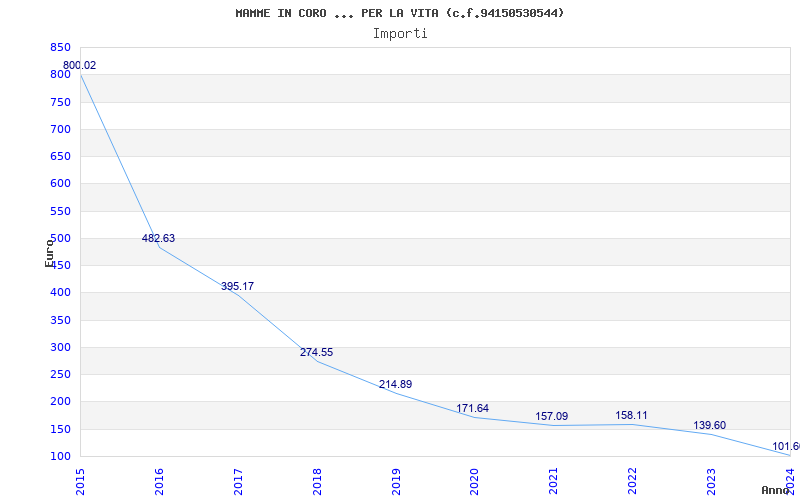Click the 100 y-axis tick label
The width and height of the screenshot is (800, 500).
tap(60, 456)
